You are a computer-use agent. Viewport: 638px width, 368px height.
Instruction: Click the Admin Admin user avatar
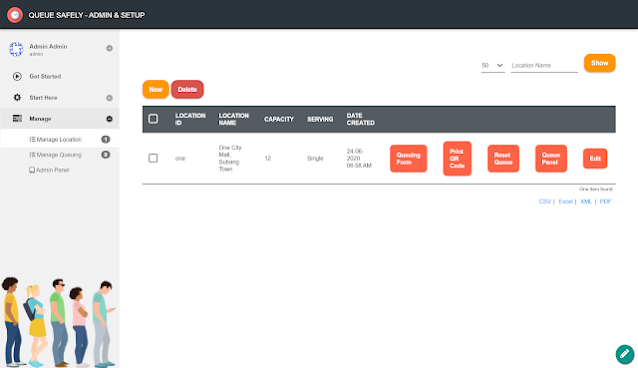point(16,49)
